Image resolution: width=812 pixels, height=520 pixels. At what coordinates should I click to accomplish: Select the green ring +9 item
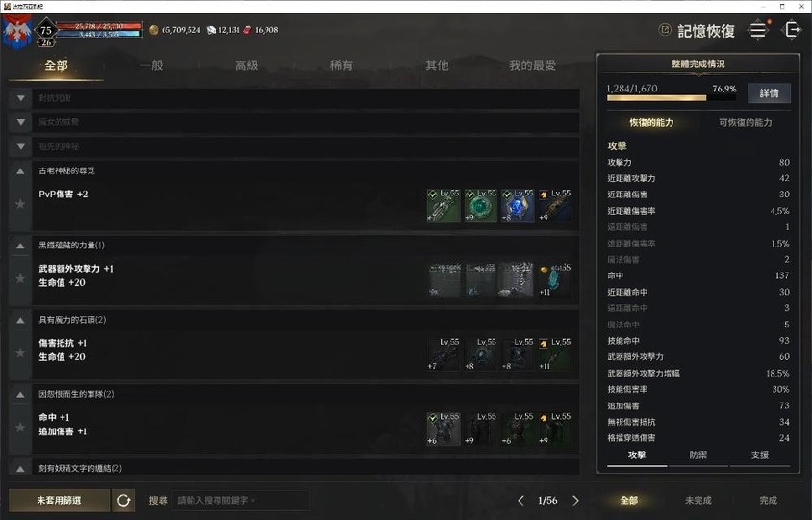(x=480, y=205)
